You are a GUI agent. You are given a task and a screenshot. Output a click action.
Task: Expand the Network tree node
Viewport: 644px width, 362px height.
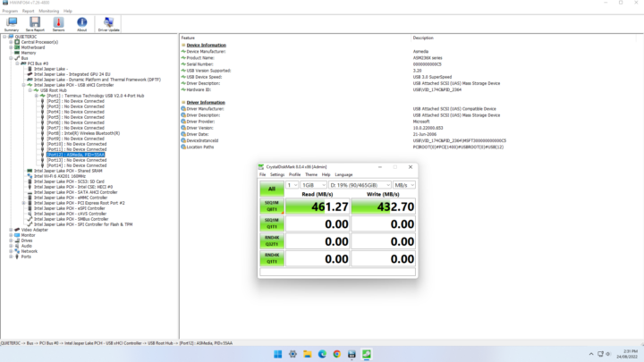pyautogui.click(x=11, y=251)
